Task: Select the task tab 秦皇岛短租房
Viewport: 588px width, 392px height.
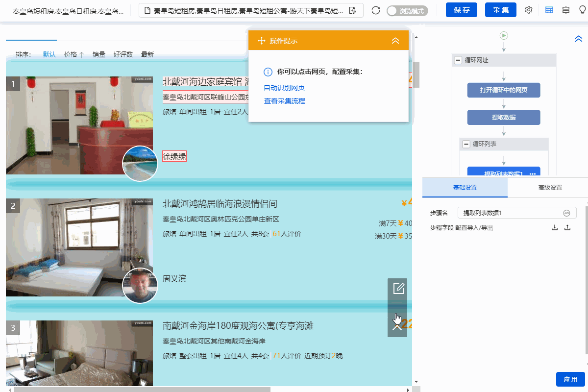Action: pyautogui.click(x=68, y=11)
